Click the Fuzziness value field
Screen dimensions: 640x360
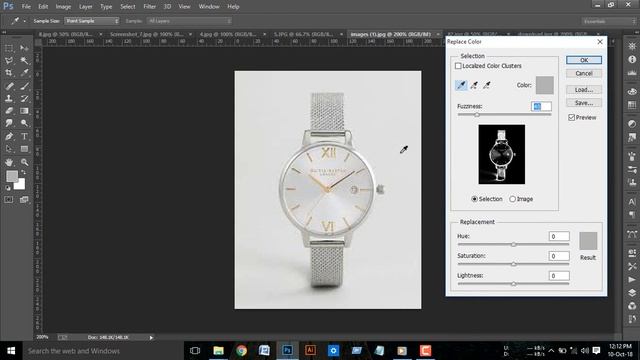[x=541, y=107]
